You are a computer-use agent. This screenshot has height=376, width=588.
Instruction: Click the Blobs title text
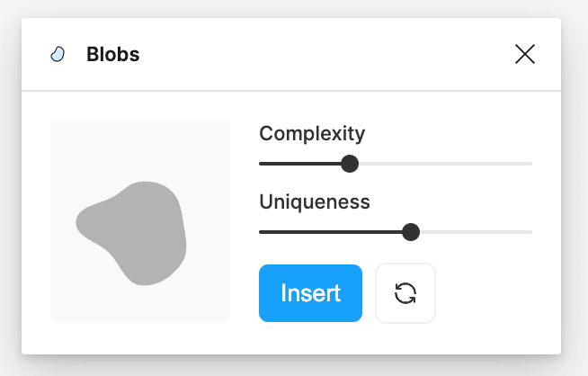pos(113,54)
